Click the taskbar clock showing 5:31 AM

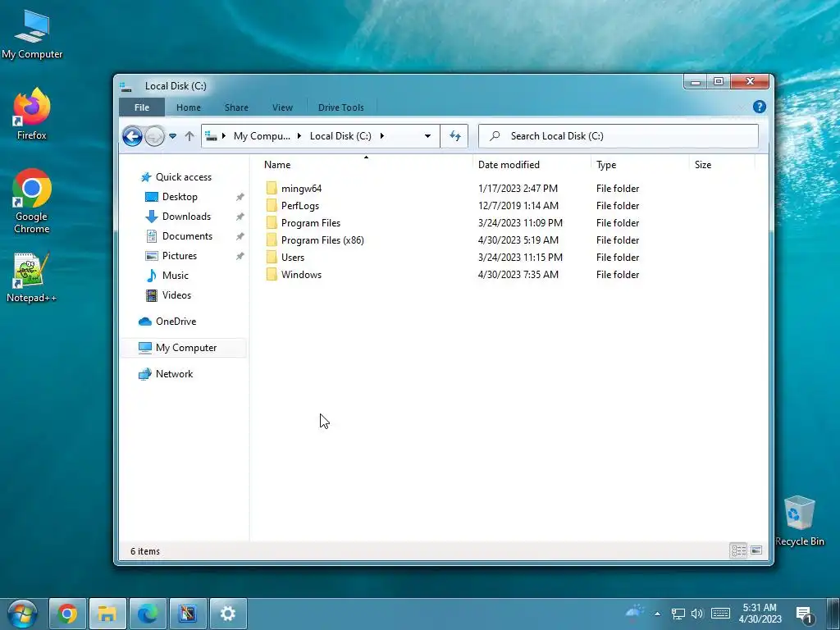point(760,614)
